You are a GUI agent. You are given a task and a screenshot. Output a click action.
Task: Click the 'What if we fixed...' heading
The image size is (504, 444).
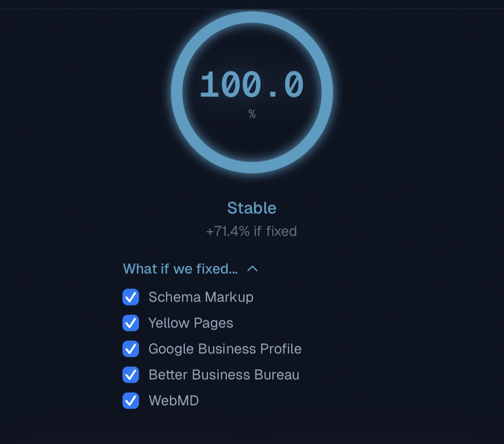180,269
